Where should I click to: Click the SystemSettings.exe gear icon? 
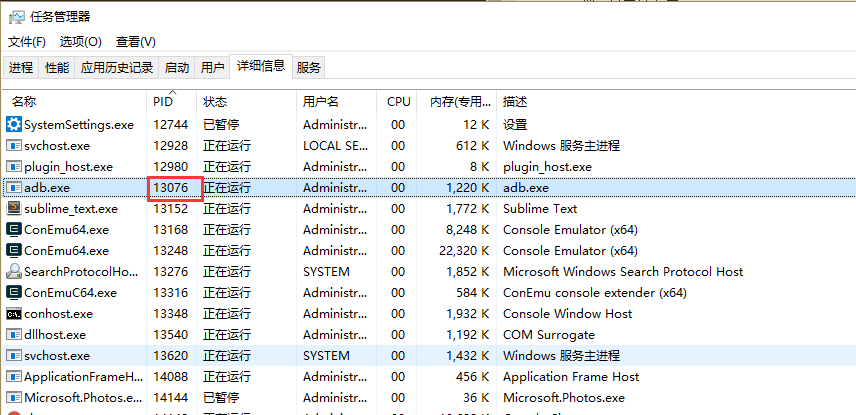coord(14,124)
